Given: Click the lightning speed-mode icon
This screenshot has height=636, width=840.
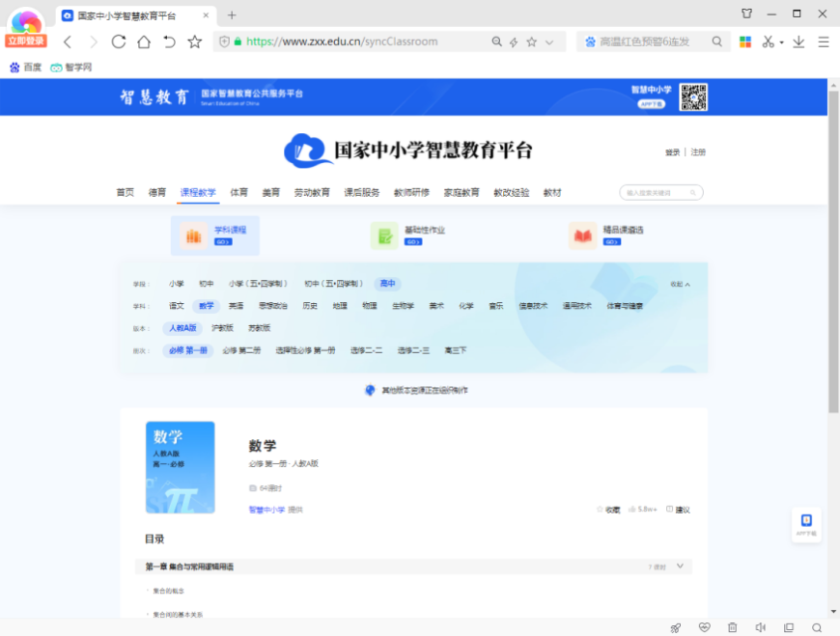Looking at the screenshot, I should [x=514, y=41].
